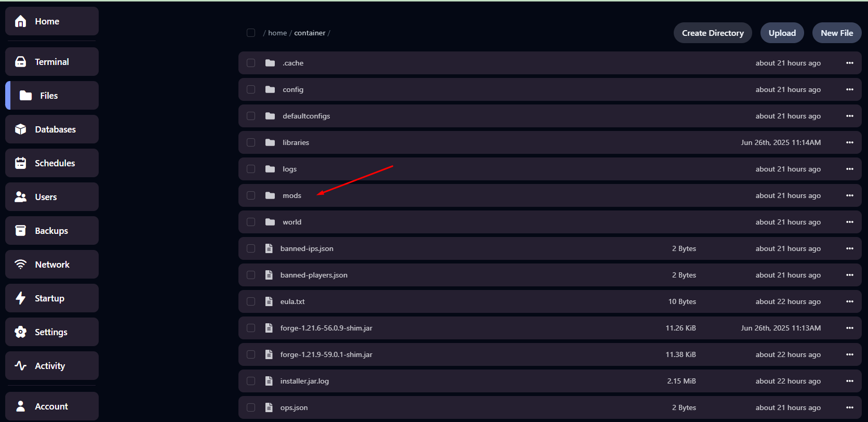Click the Backups archive icon
Viewport: 868px width, 422px height.
point(21,231)
